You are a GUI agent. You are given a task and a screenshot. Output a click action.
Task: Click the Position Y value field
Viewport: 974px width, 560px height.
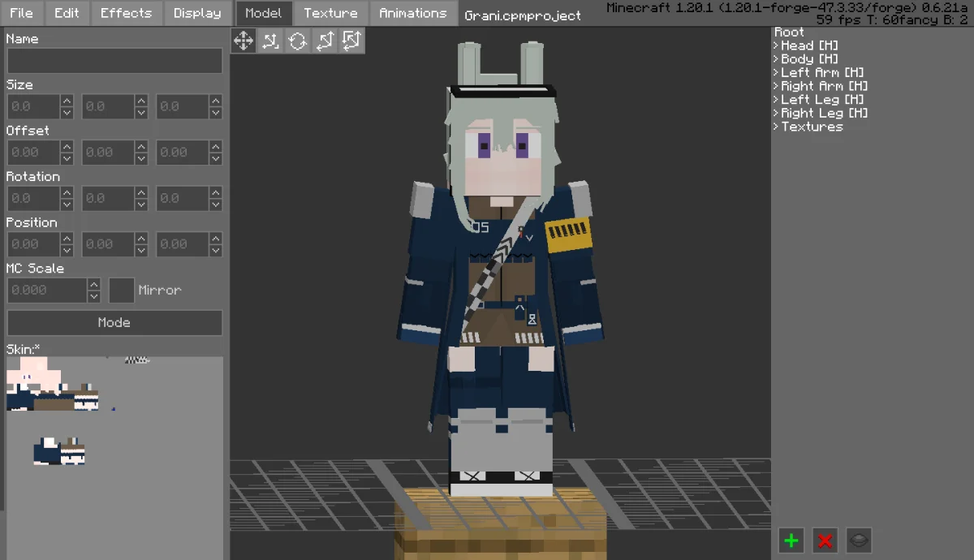click(108, 243)
